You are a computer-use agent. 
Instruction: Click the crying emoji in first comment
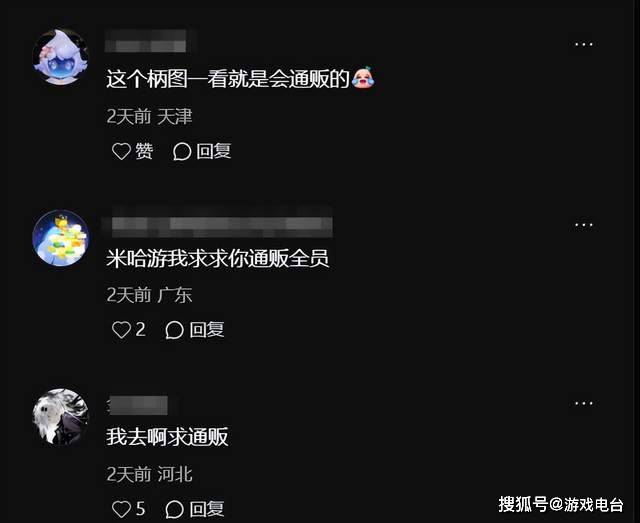click(x=363, y=77)
